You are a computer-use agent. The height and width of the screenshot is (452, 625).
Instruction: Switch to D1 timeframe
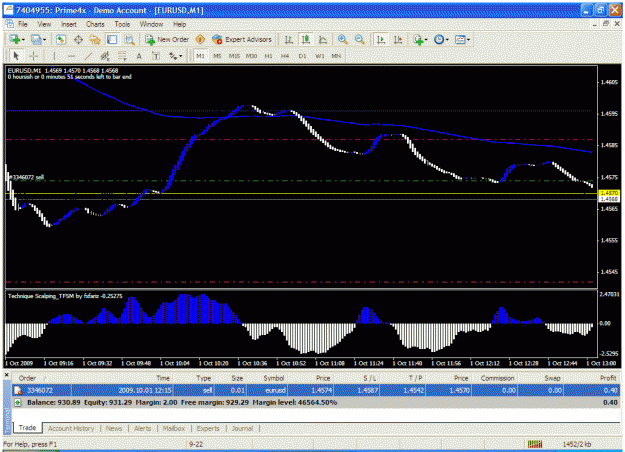tap(302, 56)
